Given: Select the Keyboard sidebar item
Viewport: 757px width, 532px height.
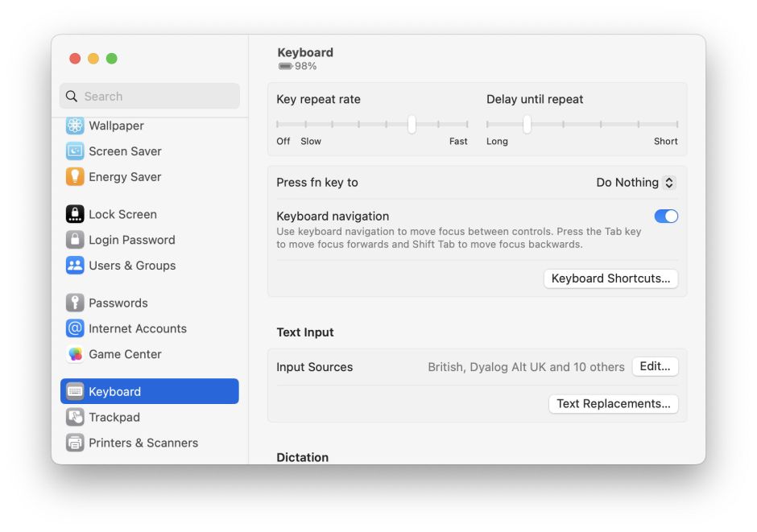Looking at the screenshot, I should click(x=150, y=391).
